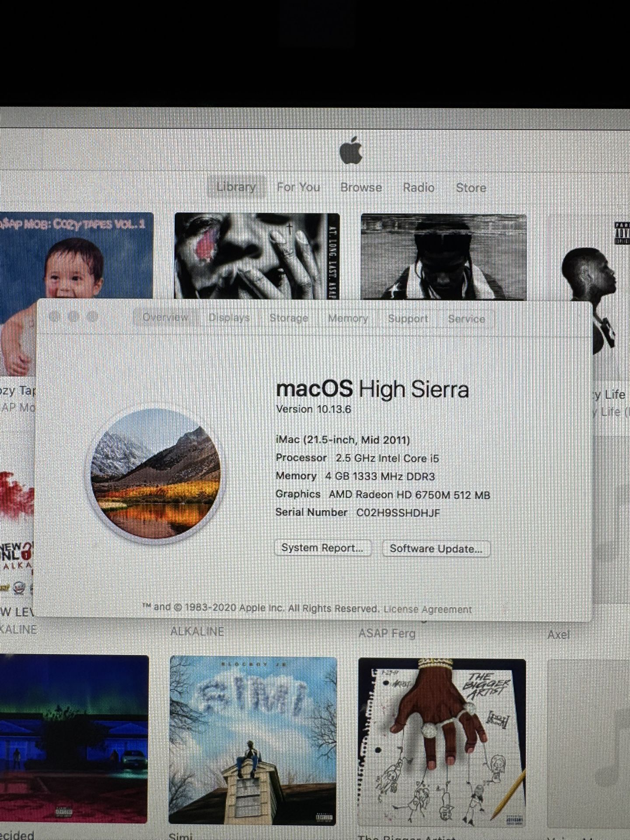Go to the Browse tab
Image resolution: width=630 pixels, height=840 pixels.
[x=361, y=187]
